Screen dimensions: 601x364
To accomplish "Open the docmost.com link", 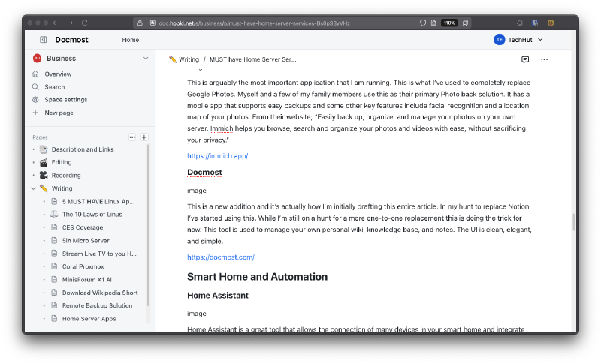I will (x=221, y=257).
